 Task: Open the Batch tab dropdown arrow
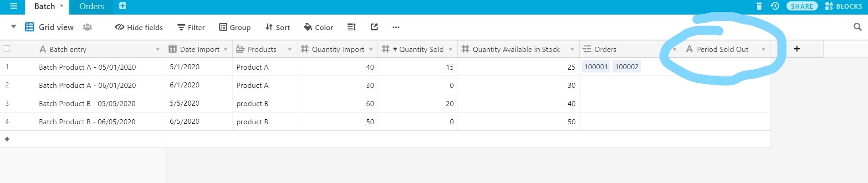[x=61, y=6]
